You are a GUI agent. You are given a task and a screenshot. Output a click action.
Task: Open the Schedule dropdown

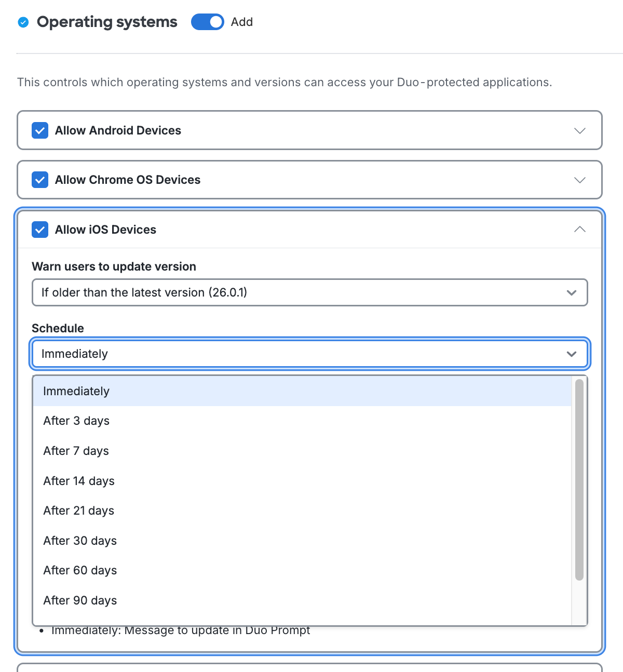pos(309,354)
